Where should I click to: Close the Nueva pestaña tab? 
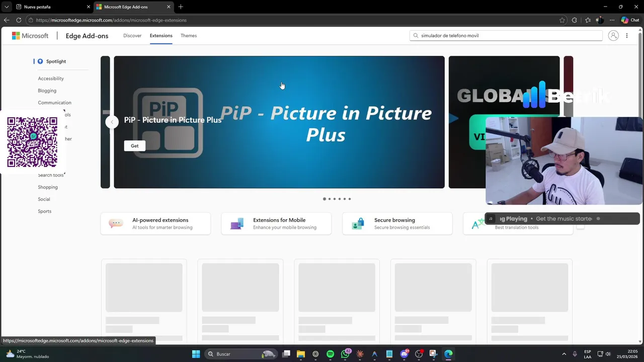[89, 7]
